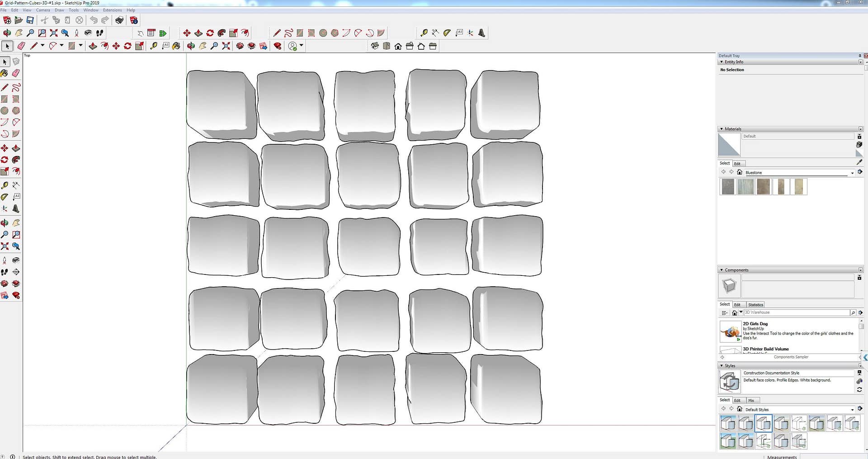Open the Camera menu
Viewport: 868px width, 459px height.
(43, 10)
